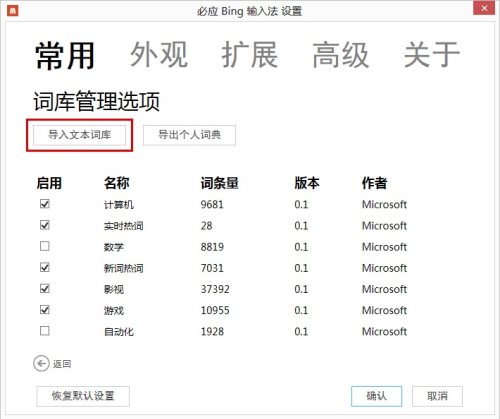Screen dimensions: 500x419
Task: Cancel changes with the 取消 button
Action: pyautogui.click(x=437, y=396)
